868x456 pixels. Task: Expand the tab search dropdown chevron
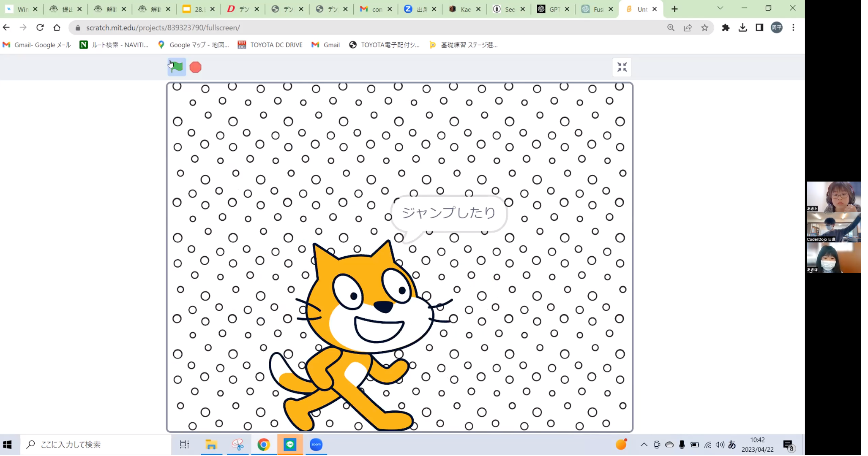pyautogui.click(x=720, y=8)
